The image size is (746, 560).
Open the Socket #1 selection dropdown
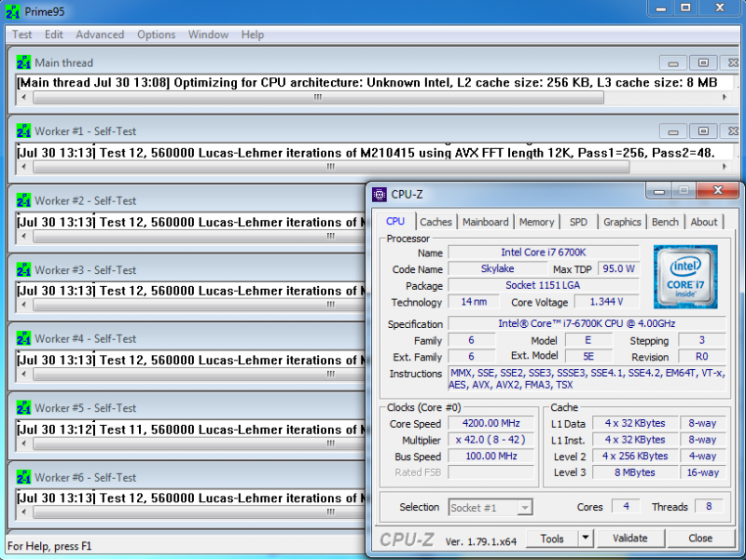[x=524, y=507]
